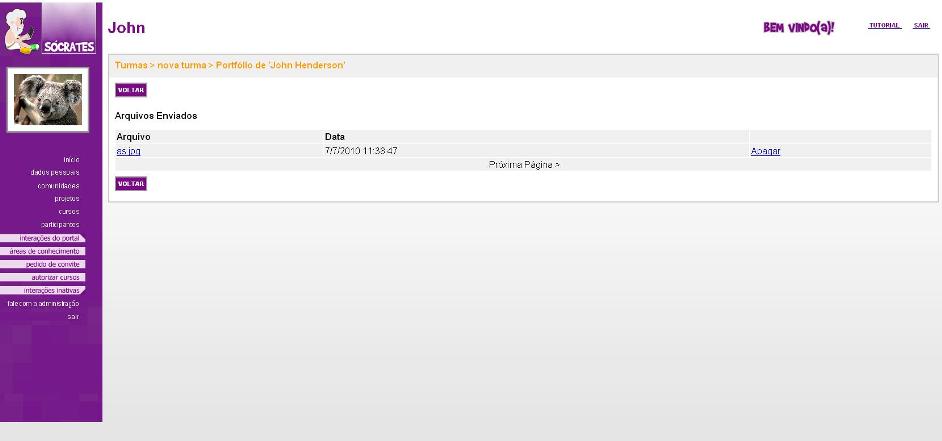Open áreas de conhecimento tab
The image size is (942, 441).
[x=43, y=251]
